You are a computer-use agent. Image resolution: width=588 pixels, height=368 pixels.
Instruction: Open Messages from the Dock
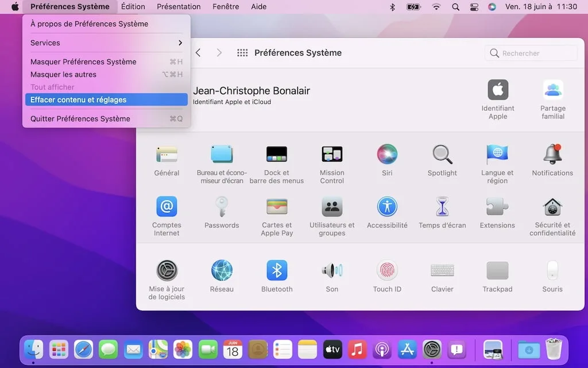point(109,349)
